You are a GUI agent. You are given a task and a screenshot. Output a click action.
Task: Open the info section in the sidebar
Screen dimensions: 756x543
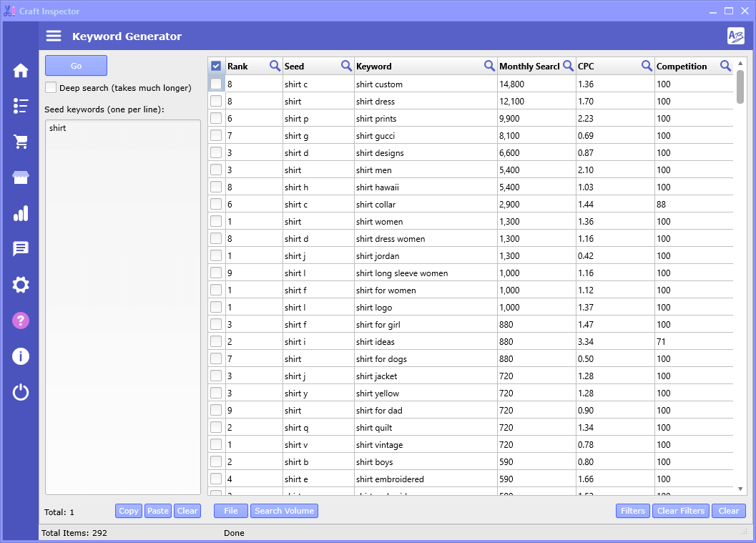tap(20, 356)
